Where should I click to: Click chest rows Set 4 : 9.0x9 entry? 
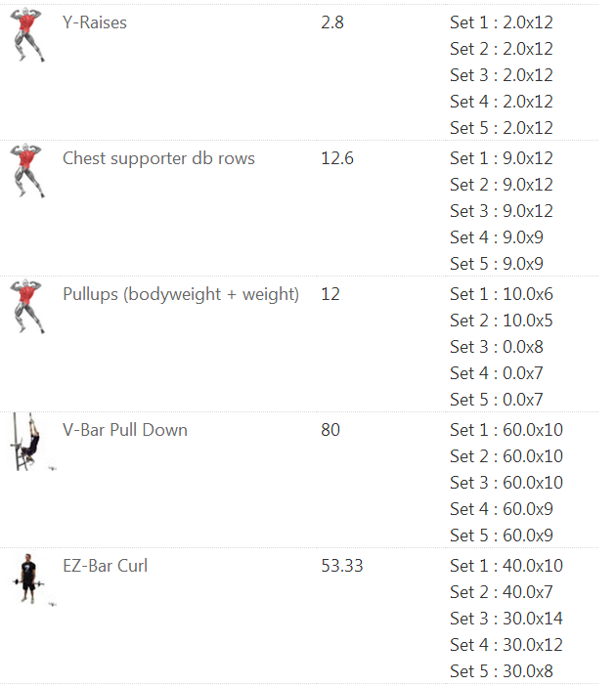point(497,237)
